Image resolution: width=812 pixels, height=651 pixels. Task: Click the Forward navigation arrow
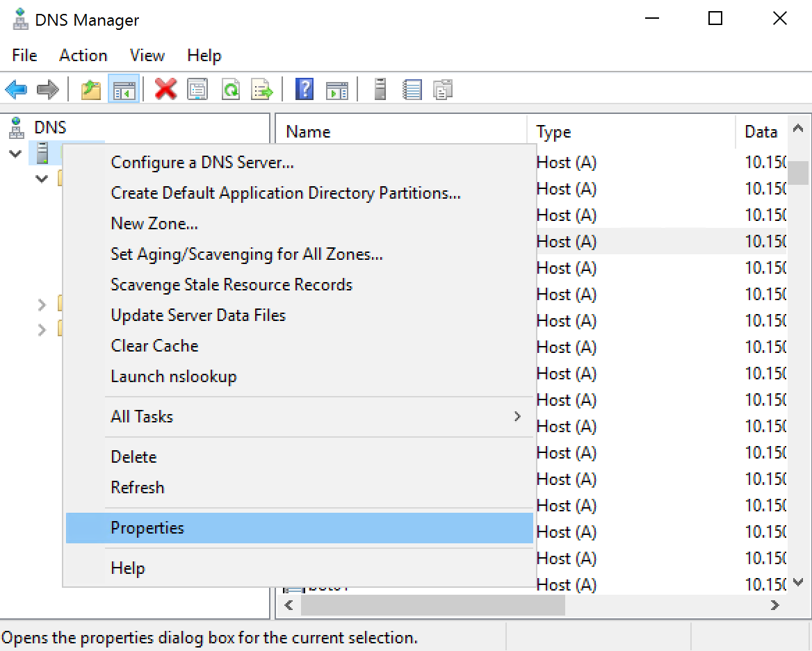pos(47,89)
